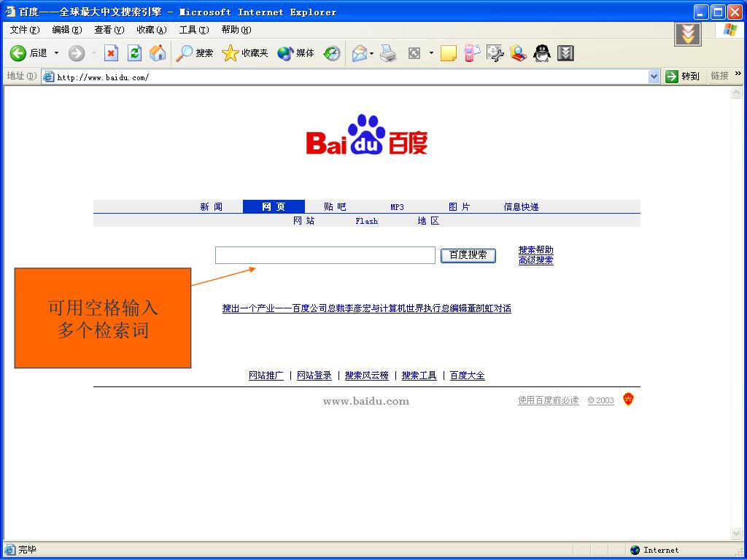Viewport: 747px width, 560px height.
Task: Open the 网站 sub-tab
Action: click(x=304, y=221)
